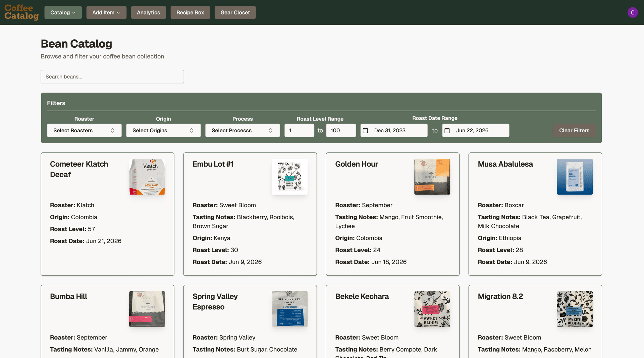This screenshot has width=644, height=358.
Task: Click the end date calendar icon
Action: [447, 130]
